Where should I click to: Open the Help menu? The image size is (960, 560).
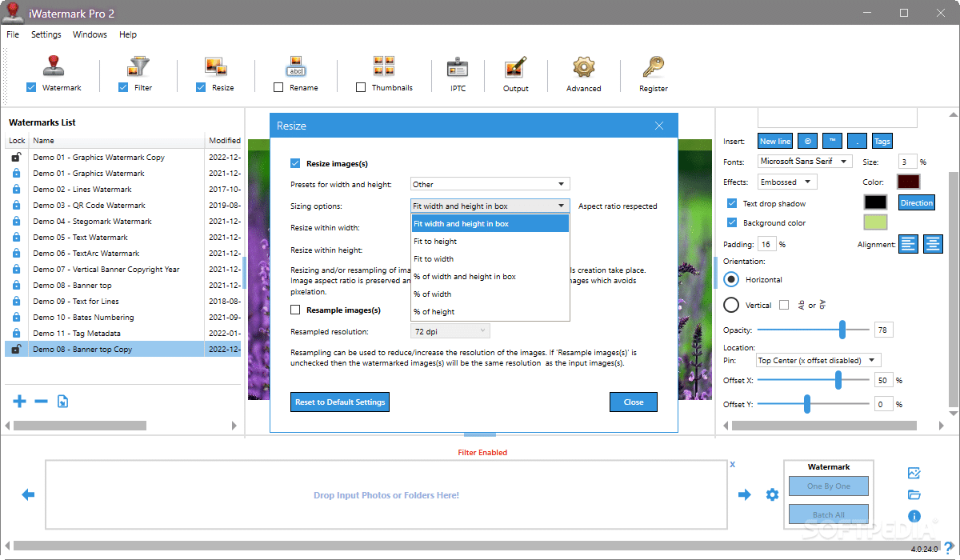click(x=128, y=34)
